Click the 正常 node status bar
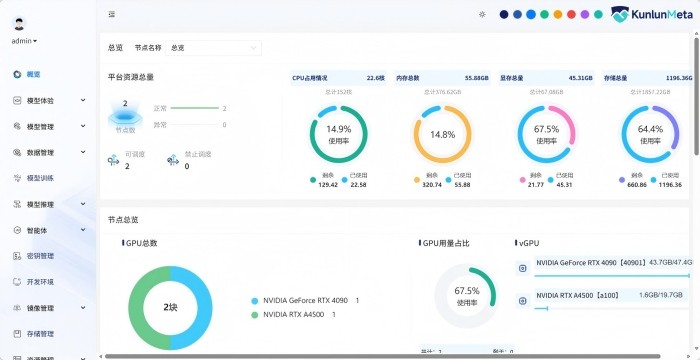The height and width of the screenshot is (360, 700). (195, 108)
